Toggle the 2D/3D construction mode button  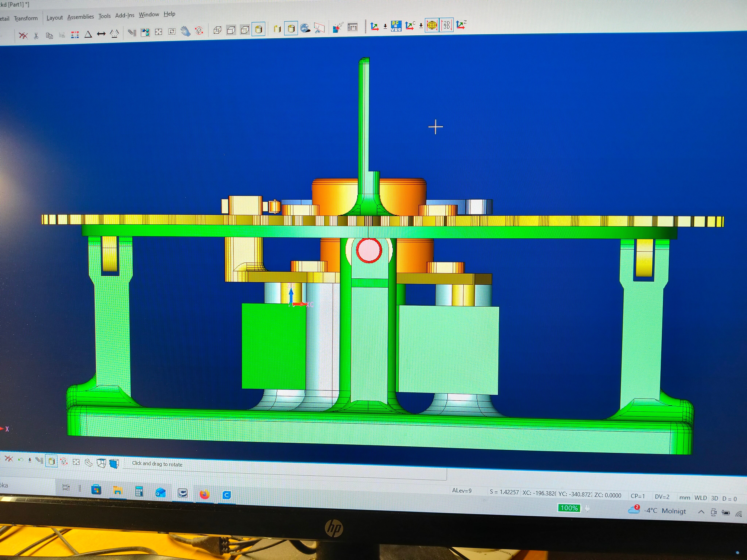tap(446, 25)
